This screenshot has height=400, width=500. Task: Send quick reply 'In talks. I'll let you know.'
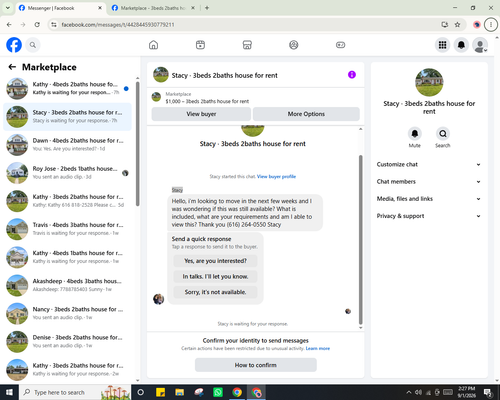pos(215,276)
